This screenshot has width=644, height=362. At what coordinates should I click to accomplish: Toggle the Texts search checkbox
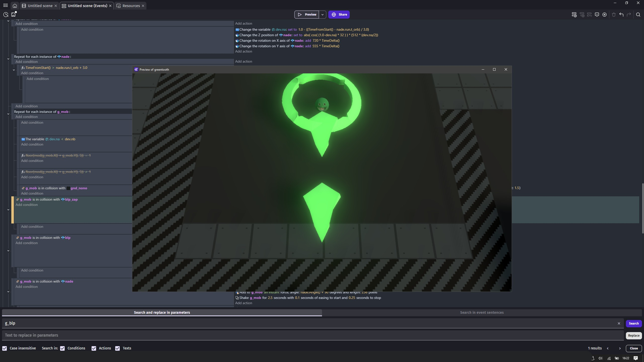tap(117, 348)
